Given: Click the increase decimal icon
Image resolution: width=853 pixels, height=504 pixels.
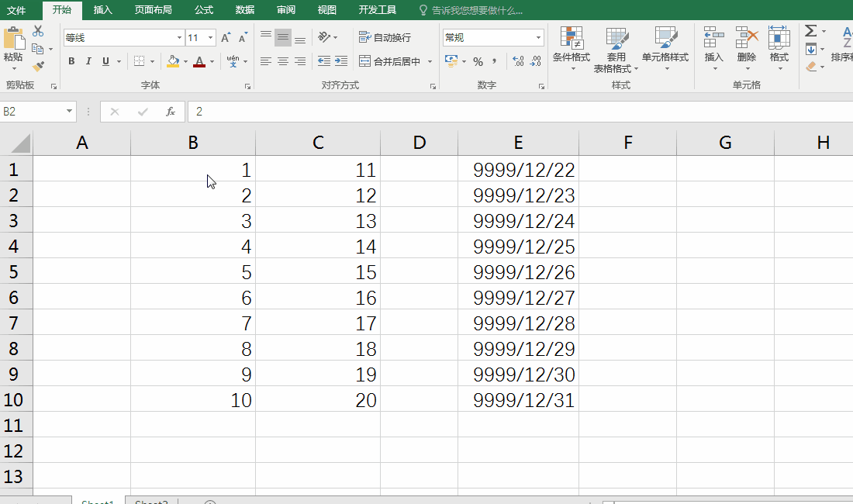Looking at the screenshot, I should (519, 61).
